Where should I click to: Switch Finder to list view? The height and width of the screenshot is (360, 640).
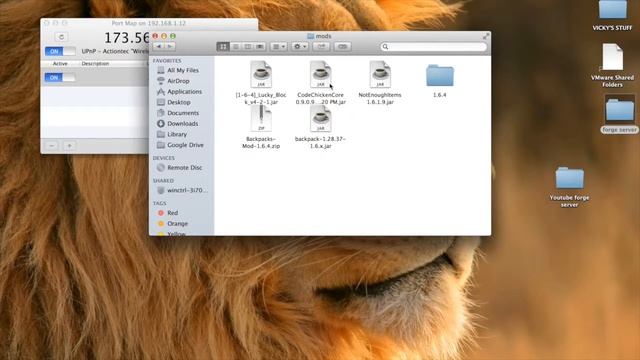pyautogui.click(x=236, y=47)
